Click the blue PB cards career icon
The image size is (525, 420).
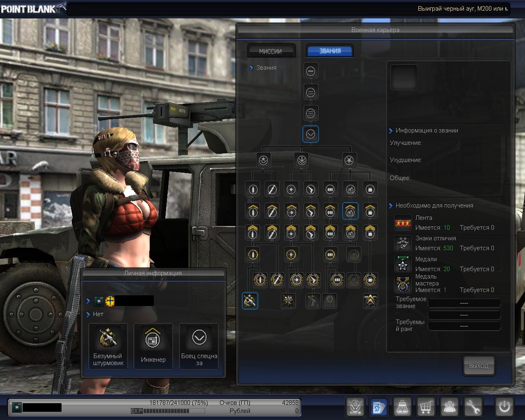click(x=379, y=406)
